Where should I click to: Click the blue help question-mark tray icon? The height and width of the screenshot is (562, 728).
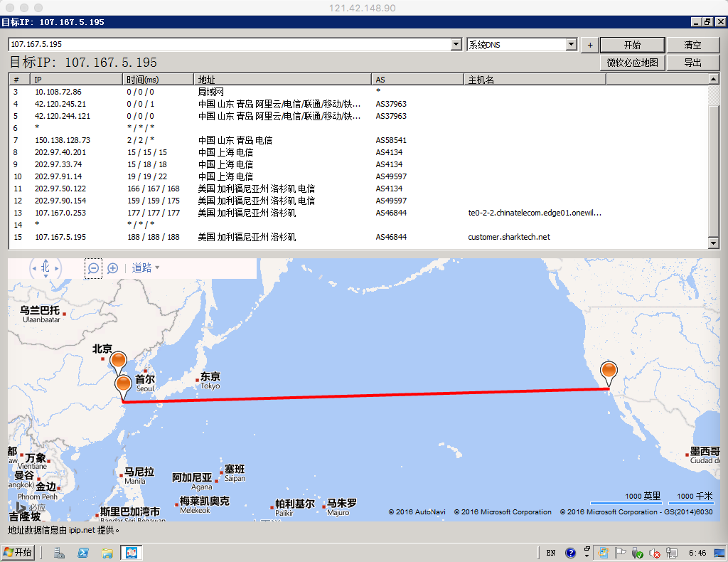[570, 553]
